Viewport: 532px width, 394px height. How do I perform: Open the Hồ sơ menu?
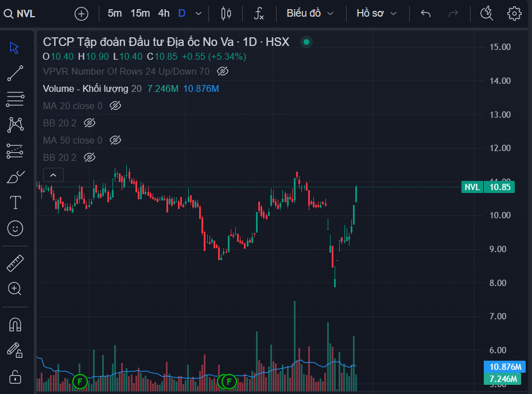point(376,13)
